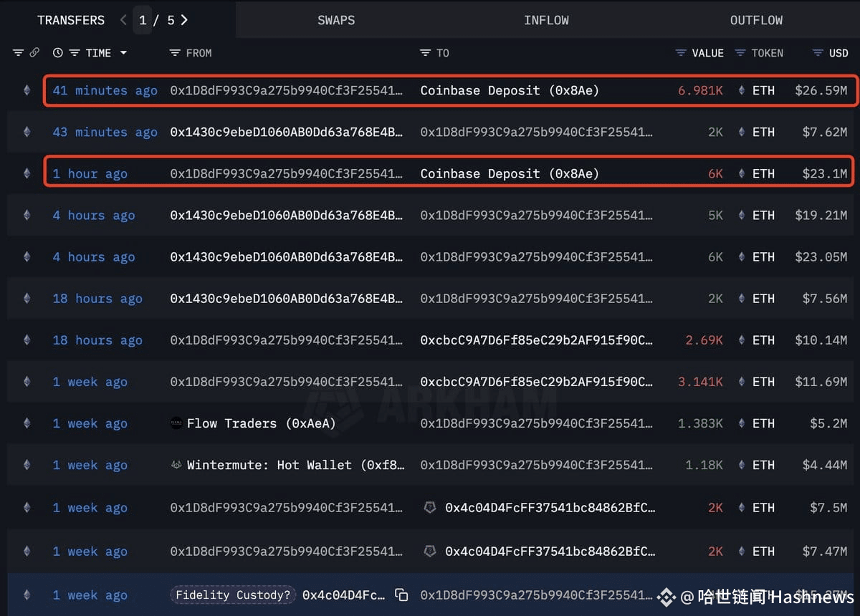Go to next transfers page arrow
This screenshot has height=616, width=860.
pos(184,20)
